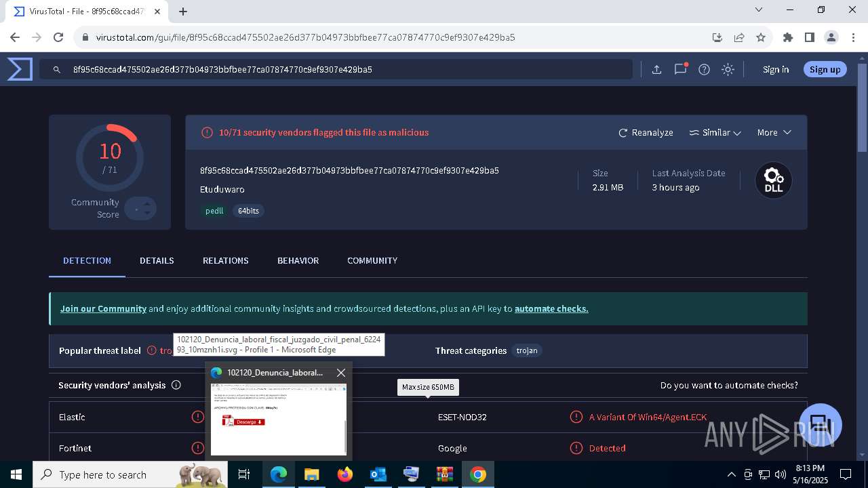Click the Edge preview thumbnail of the svg
Viewport: 868px width, 488px height.
click(x=279, y=419)
